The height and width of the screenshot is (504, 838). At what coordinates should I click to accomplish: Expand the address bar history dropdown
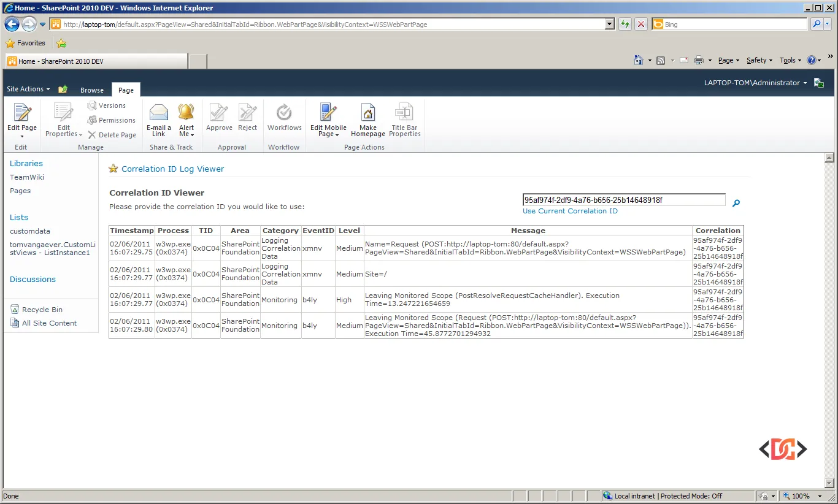609,25
